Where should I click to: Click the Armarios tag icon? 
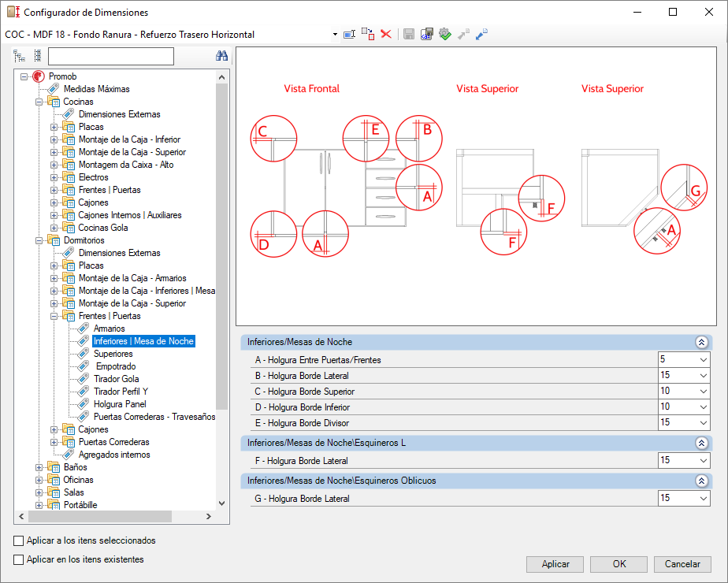click(84, 329)
